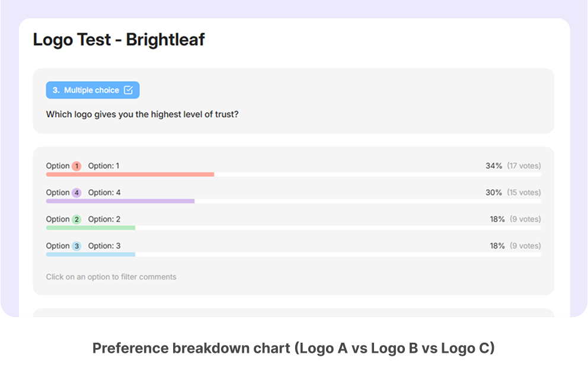Click the blue Option 3 progress bar

tap(91, 254)
